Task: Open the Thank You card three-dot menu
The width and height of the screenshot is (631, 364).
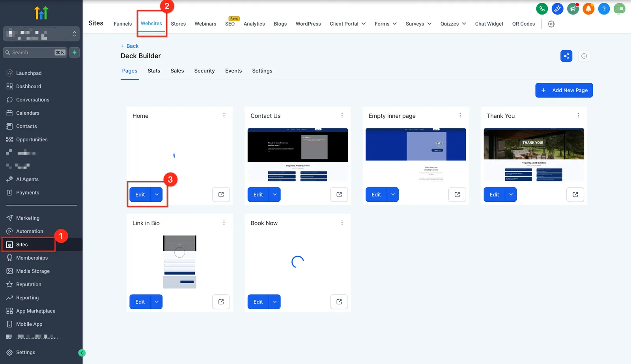Action: [578, 115]
